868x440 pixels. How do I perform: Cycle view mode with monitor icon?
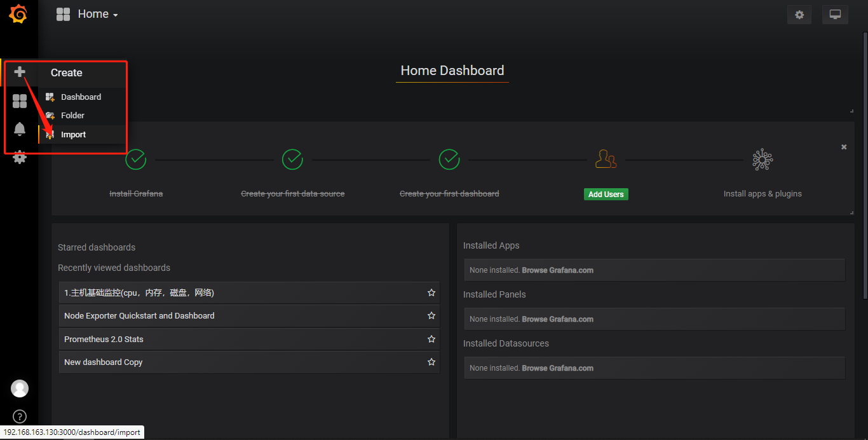tap(835, 15)
